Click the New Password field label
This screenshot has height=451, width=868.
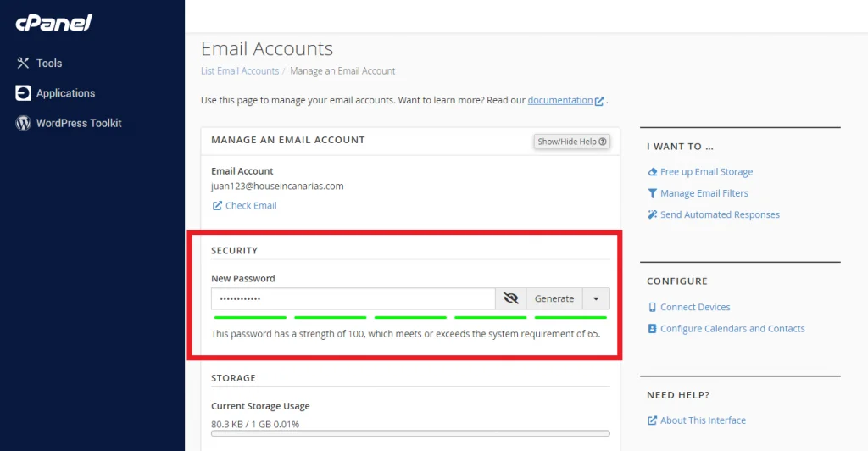pos(243,278)
